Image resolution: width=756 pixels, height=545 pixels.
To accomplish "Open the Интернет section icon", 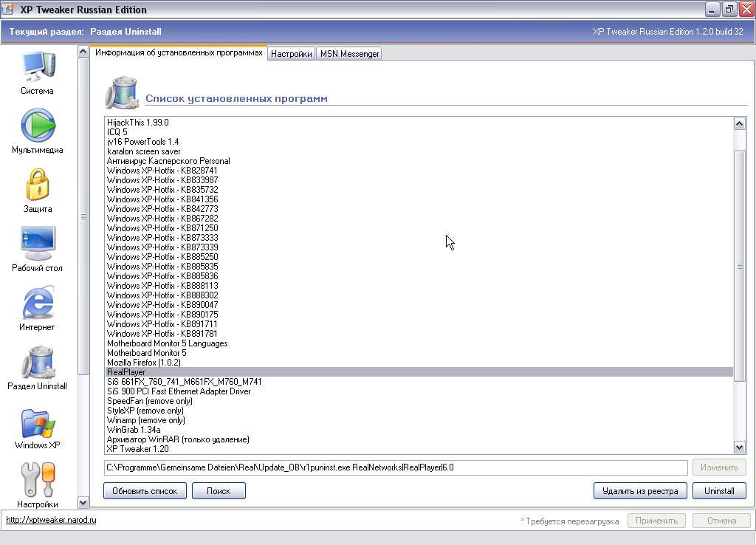I will [38, 302].
